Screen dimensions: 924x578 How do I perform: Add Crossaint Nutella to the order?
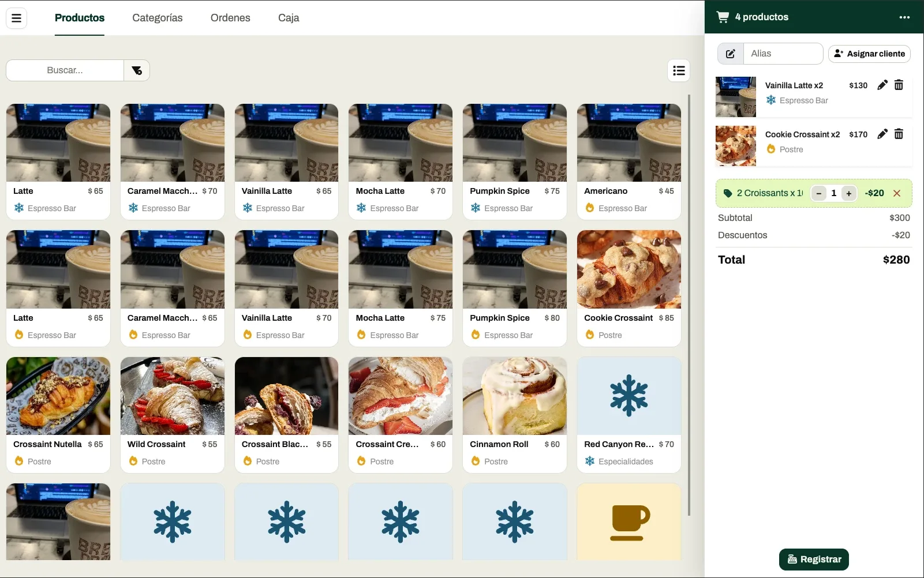click(x=58, y=415)
